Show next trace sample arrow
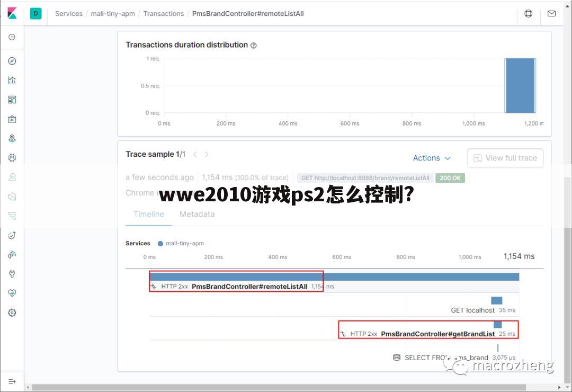 [x=207, y=154]
